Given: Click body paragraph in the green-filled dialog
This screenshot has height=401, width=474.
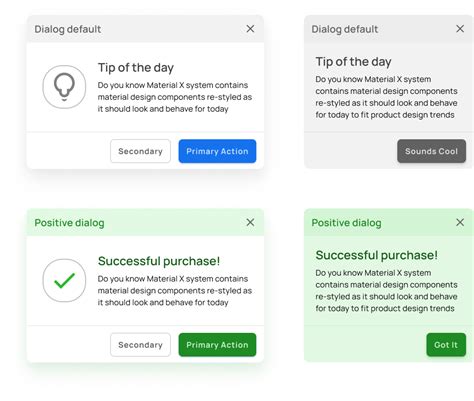Looking at the screenshot, I should pyautogui.click(x=386, y=291).
